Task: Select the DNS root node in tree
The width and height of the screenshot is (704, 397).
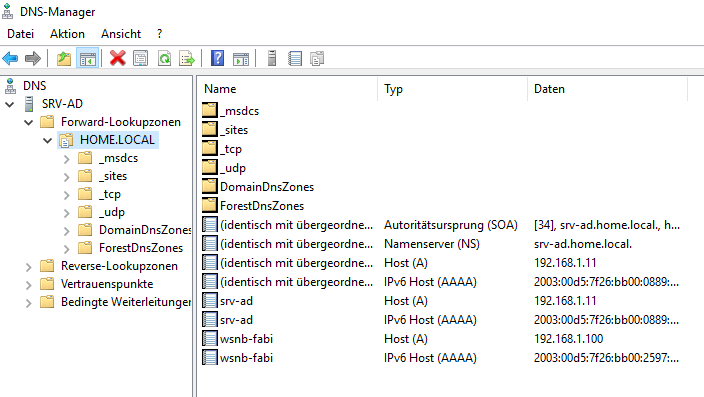Action: coord(35,86)
